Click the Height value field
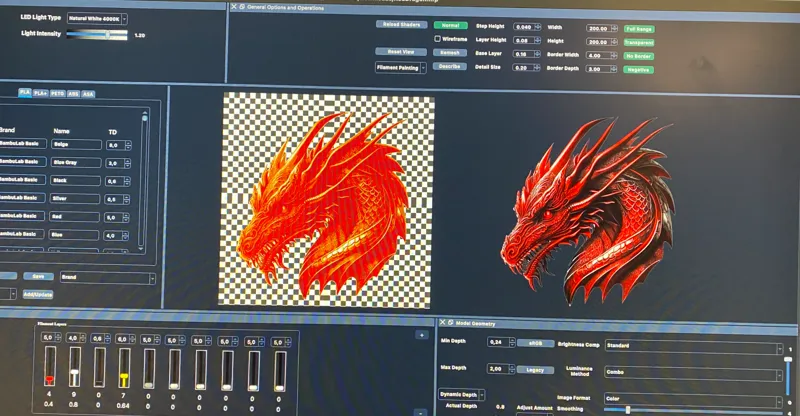Viewport: 800px width, 416px height. coord(602,42)
